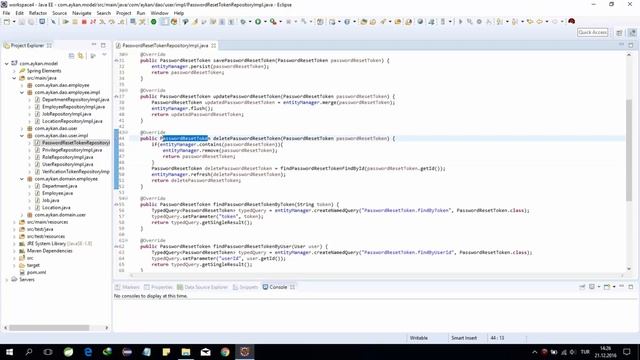Click the Link with Editor icon in Project Explorer
The height and width of the screenshot is (360, 640).
point(81,56)
